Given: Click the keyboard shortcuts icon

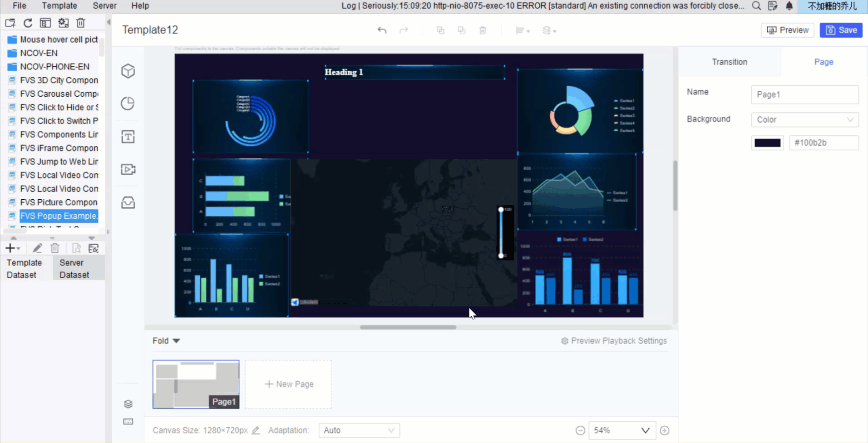Looking at the screenshot, I should 128,422.
